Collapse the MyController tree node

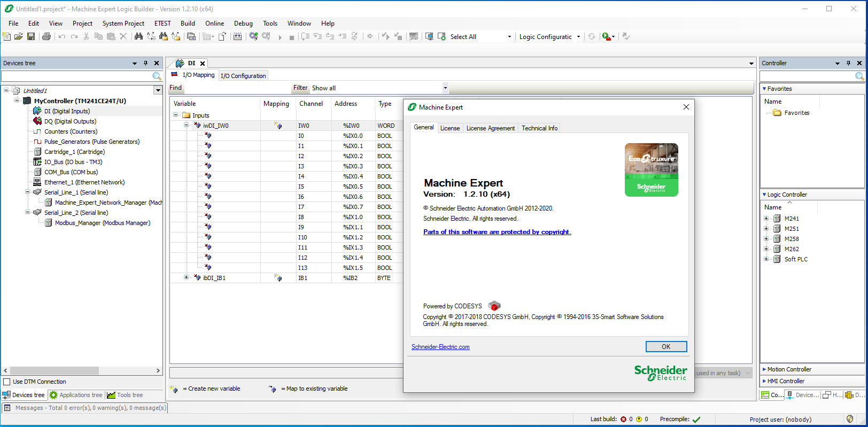tap(17, 100)
